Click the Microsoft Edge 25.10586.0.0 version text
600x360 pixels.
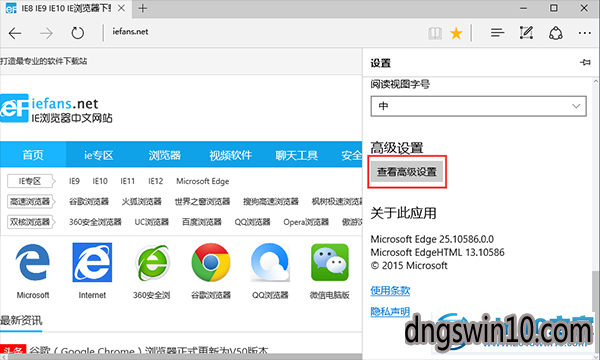(x=432, y=239)
